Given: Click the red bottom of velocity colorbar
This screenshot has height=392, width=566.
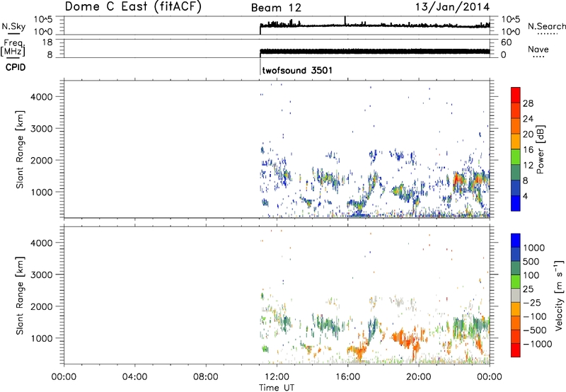Looking at the screenshot, I should [516, 350].
